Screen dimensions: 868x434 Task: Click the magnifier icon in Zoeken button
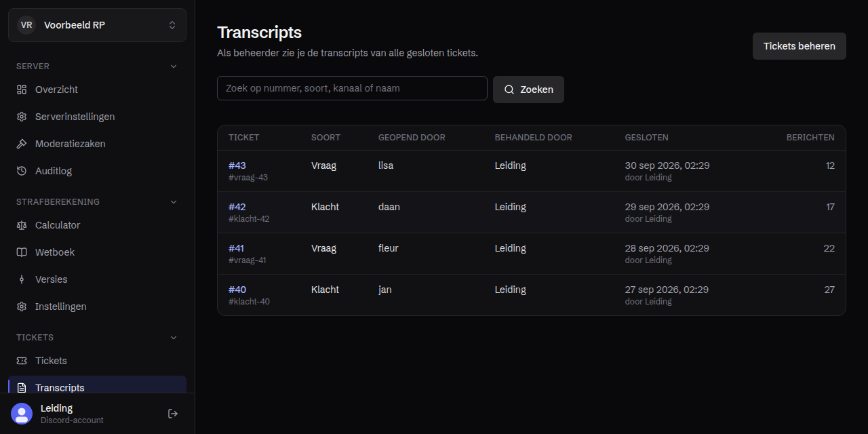click(x=509, y=90)
